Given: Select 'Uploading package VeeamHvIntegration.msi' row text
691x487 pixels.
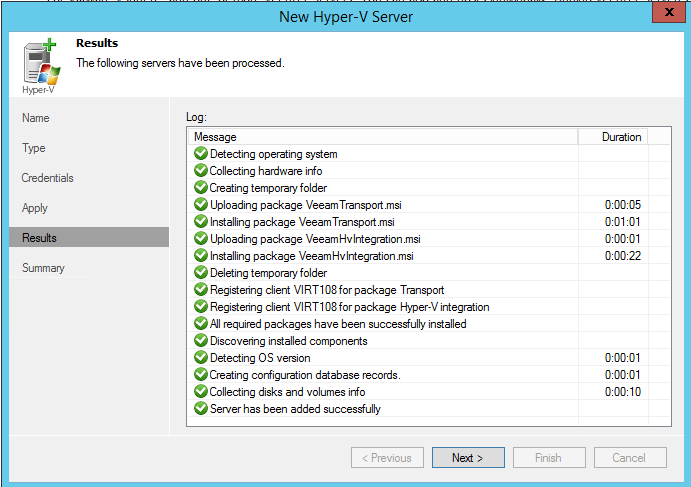Looking at the screenshot, I should point(315,239).
